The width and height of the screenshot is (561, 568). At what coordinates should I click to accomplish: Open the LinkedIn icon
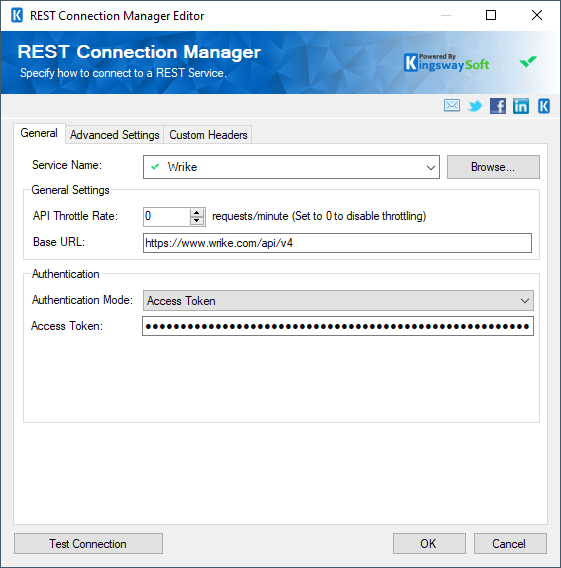pos(520,106)
